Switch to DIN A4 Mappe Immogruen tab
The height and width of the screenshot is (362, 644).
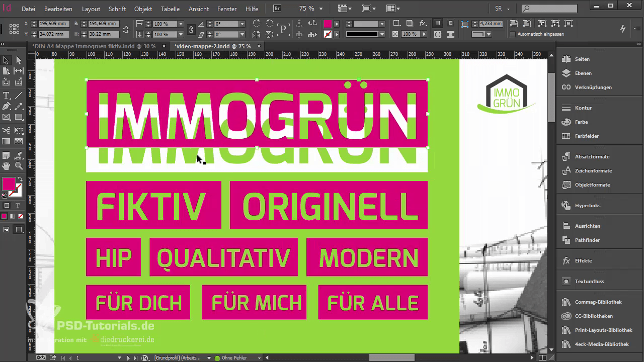click(94, 46)
